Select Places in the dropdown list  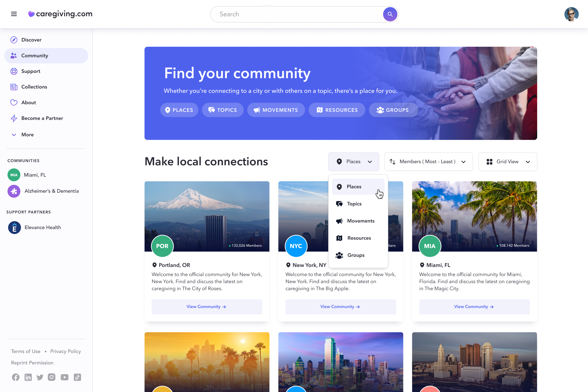click(358, 187)
